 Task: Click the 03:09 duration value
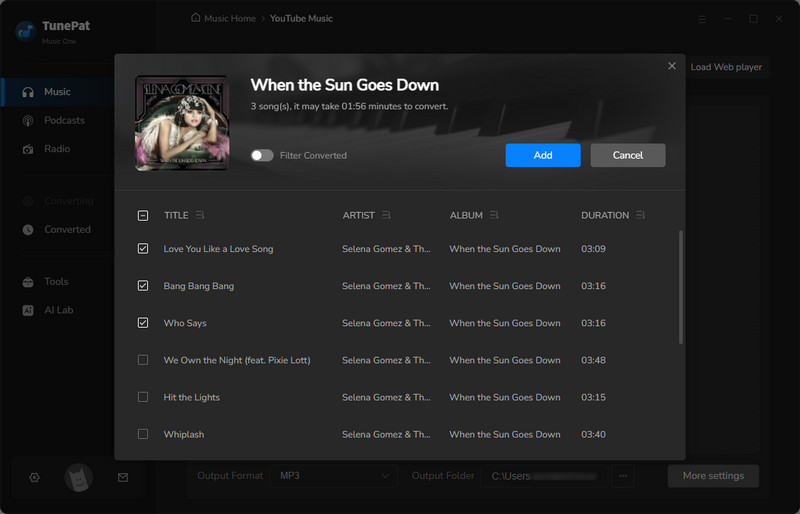(593, 249)
